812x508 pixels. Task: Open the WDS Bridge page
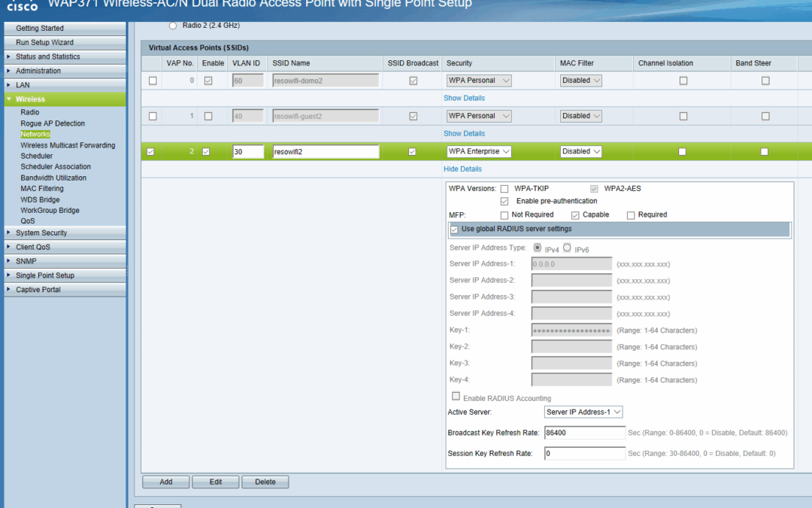click(x=40, y=199)
